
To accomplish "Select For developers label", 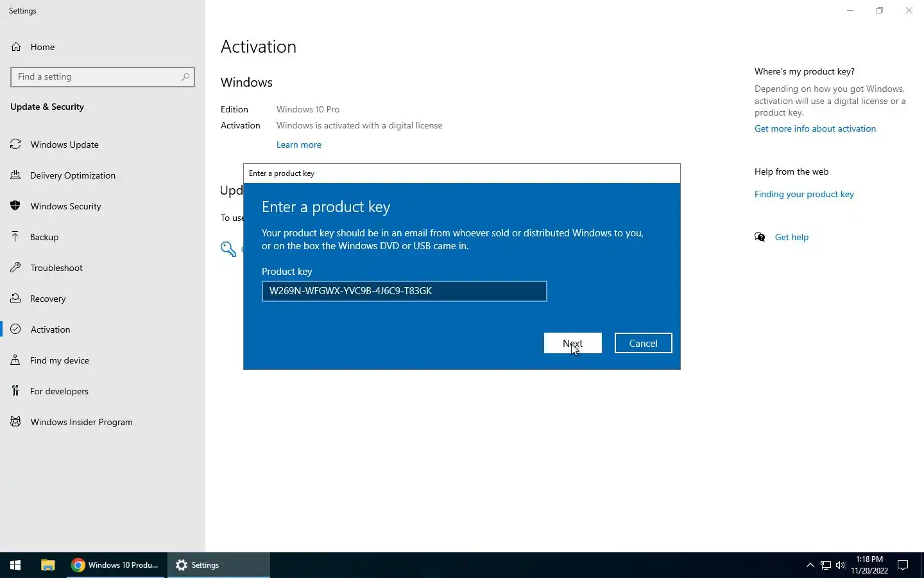I will [x=60, y=391].
